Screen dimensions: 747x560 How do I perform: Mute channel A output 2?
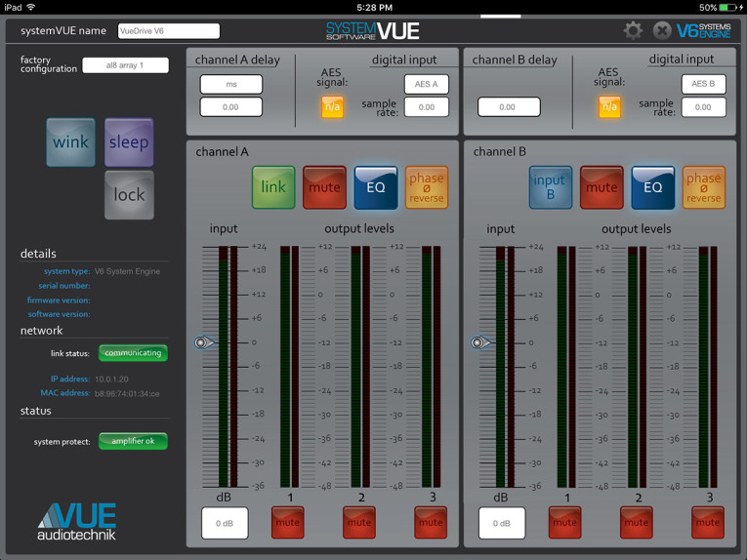(x=359, y=522)
